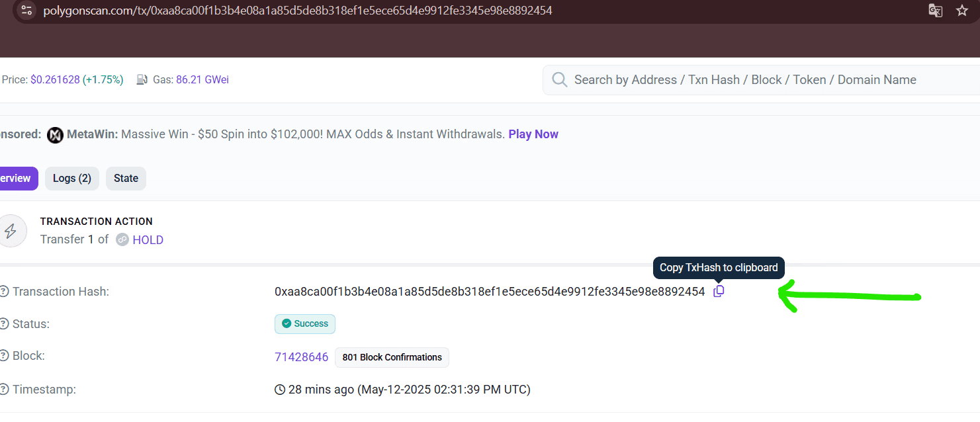Click the MetaWin sponsor logo
980x422 pixels.
coord(56,135)
